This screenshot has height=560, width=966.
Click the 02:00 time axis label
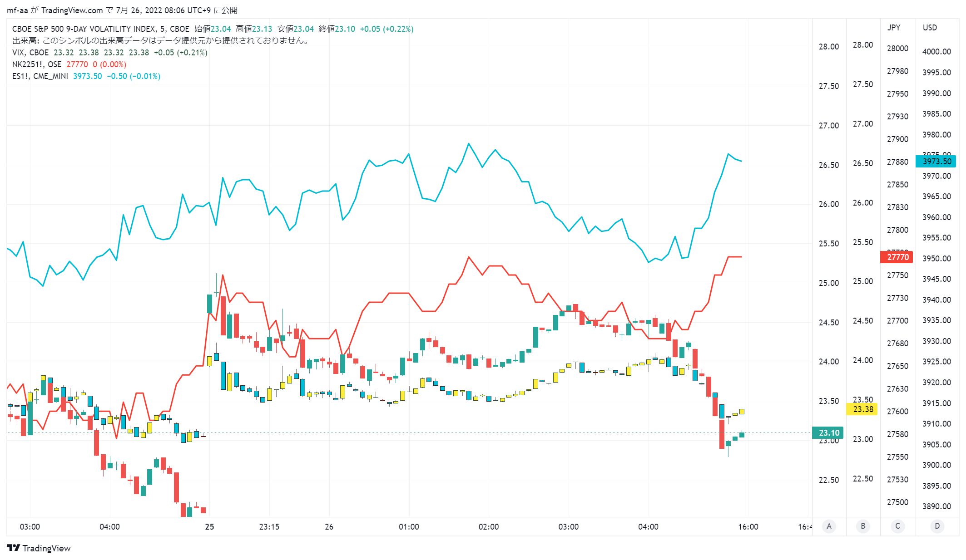pyautogui.click(x=489, y=527)
